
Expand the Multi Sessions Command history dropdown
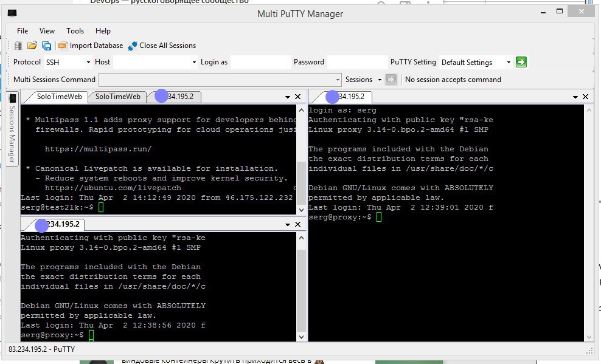pyautogui.click(x=338, y=80)
